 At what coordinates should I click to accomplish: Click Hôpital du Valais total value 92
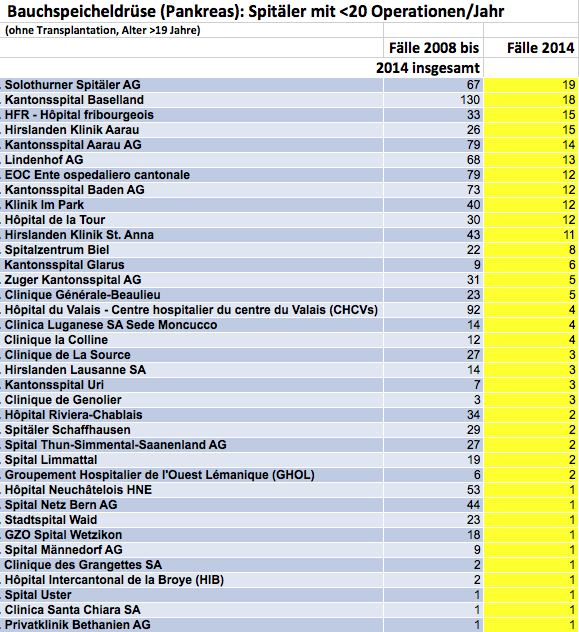pos(433,310)
